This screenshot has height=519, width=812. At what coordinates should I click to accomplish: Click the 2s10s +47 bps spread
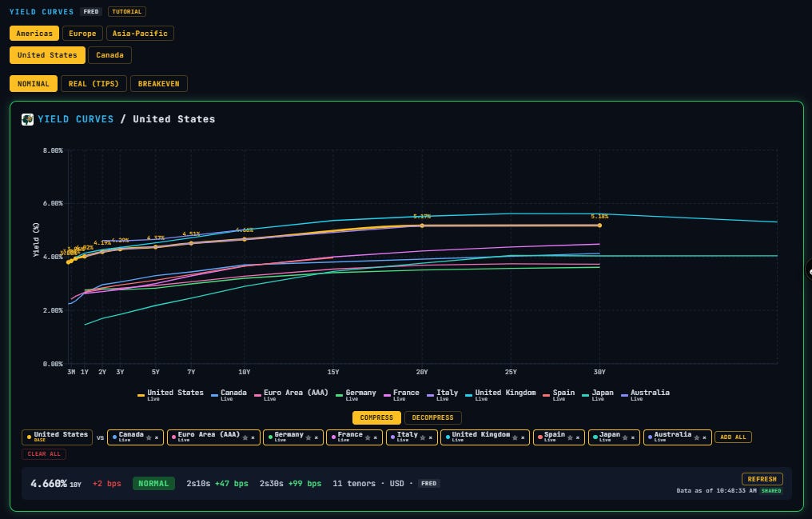click(x=217, y=484)
